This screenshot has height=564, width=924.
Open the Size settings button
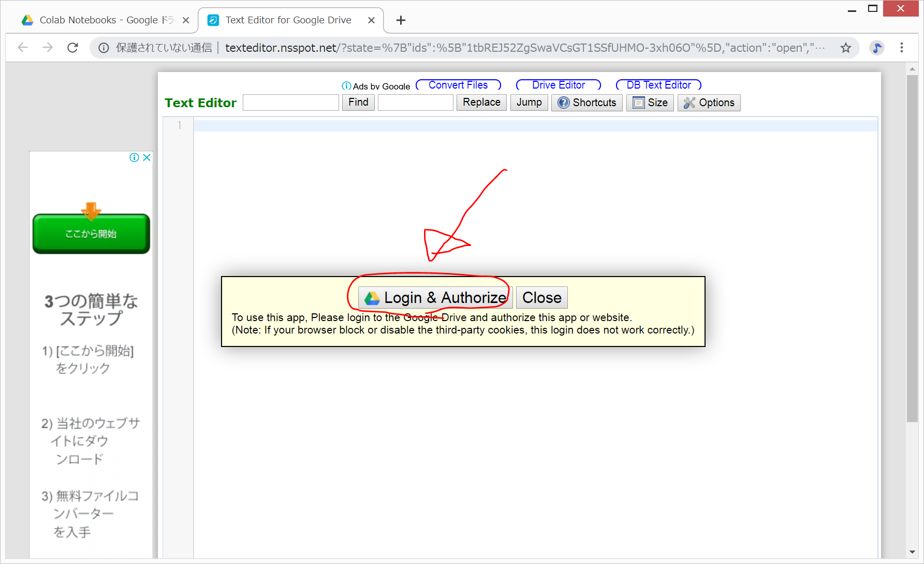[650, 103]
